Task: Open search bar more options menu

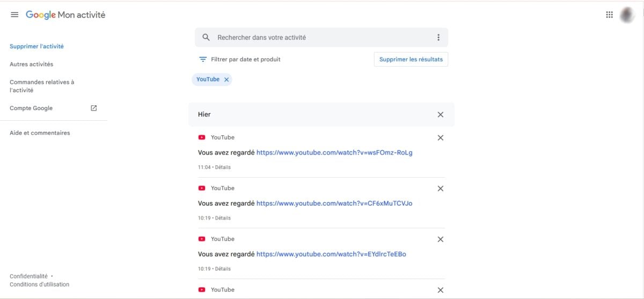Action: pyautogui.click(x=438, y=38)
